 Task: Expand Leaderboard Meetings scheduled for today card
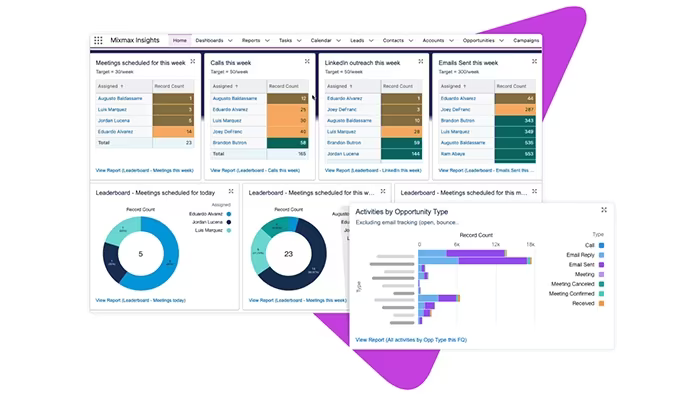click(231, 192)
